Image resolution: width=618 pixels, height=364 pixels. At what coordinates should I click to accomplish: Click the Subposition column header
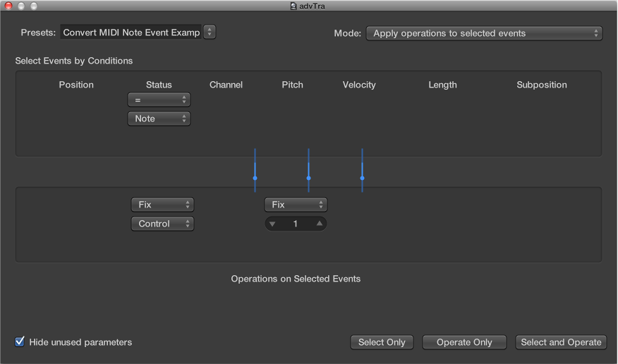coord(542,85)
